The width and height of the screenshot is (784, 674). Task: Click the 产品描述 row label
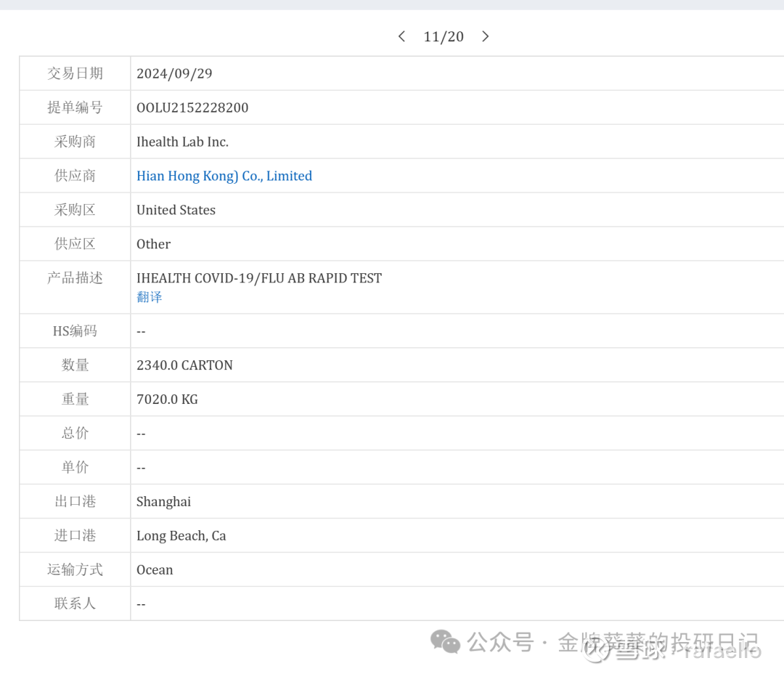tap(75, 277)
